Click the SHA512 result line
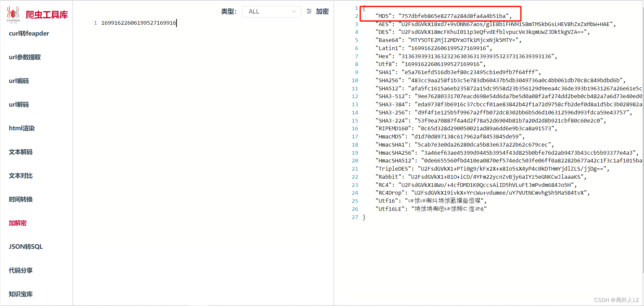This screenshot has height=306, width=644. coord(509,88)
